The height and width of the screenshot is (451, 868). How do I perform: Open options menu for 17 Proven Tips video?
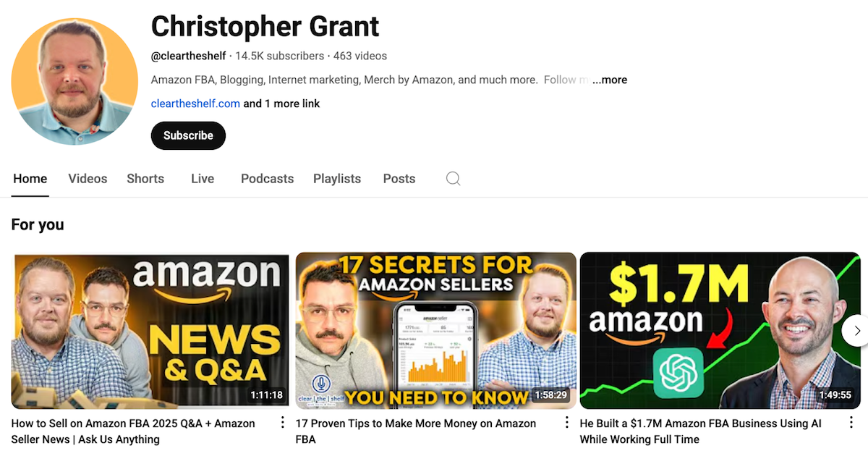[x=566, y=423]
